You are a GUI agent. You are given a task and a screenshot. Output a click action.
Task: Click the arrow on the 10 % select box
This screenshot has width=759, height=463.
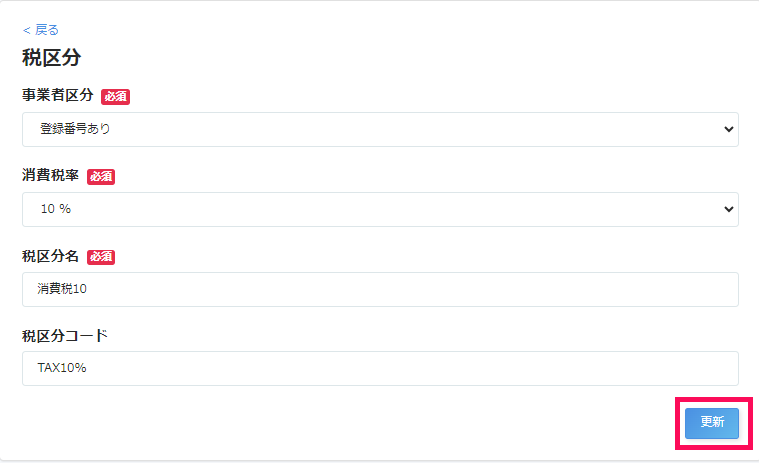[x=727, y=209]
